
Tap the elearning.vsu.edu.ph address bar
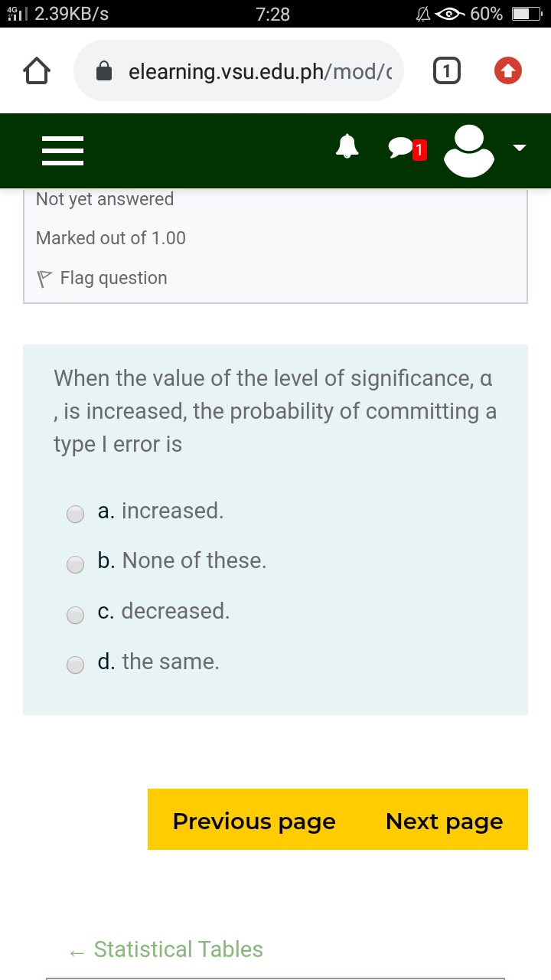238,71
